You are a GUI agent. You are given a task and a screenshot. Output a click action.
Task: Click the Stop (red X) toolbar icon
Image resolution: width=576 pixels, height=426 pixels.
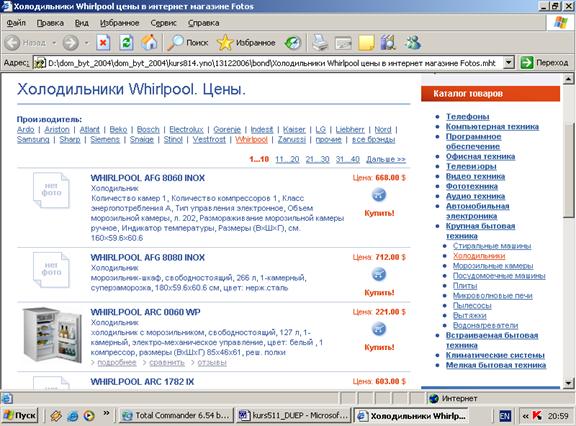(x=103, y=43)
